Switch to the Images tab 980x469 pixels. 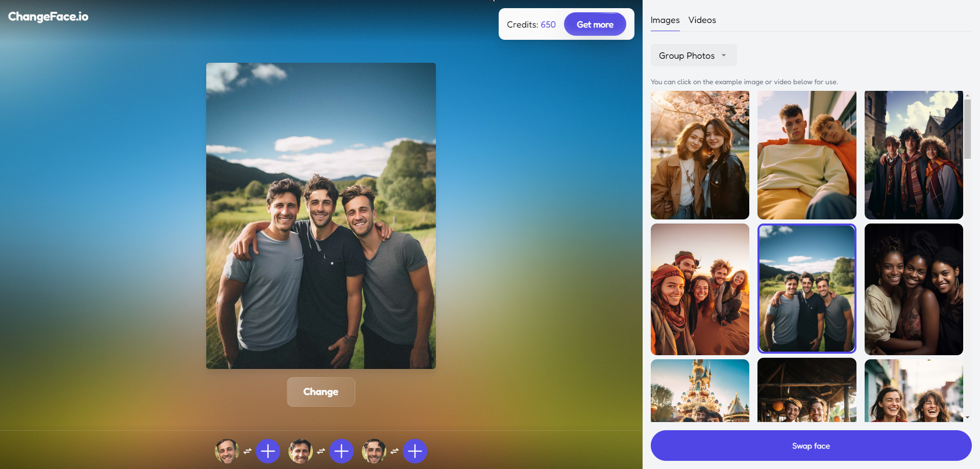tap(665, 20)
